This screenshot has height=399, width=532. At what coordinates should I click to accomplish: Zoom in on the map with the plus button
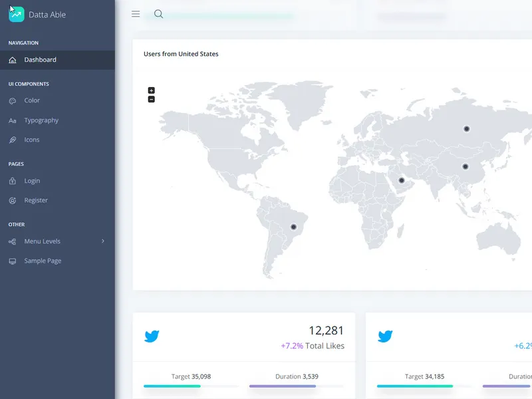coord(152,90)
